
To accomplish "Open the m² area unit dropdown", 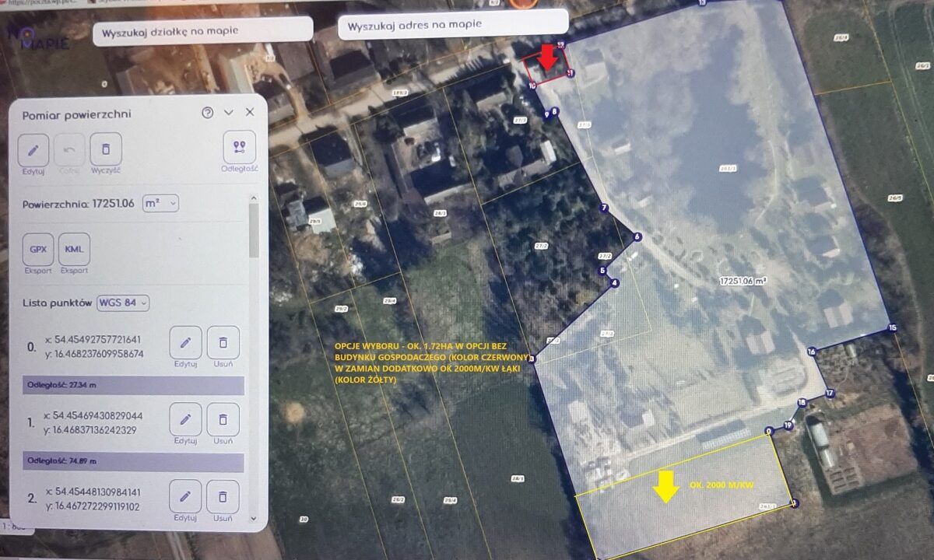I will (x=161, y=203).
